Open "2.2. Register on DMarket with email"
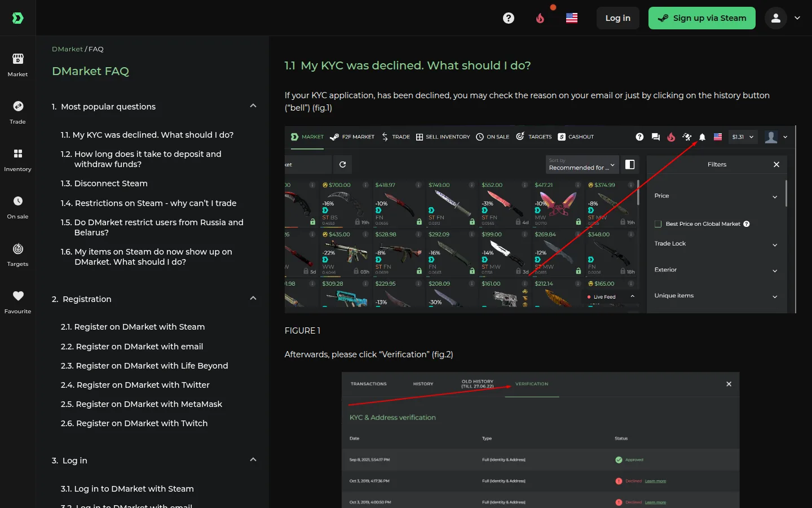The width and height of the screenshot is (812, 508). 132,347
